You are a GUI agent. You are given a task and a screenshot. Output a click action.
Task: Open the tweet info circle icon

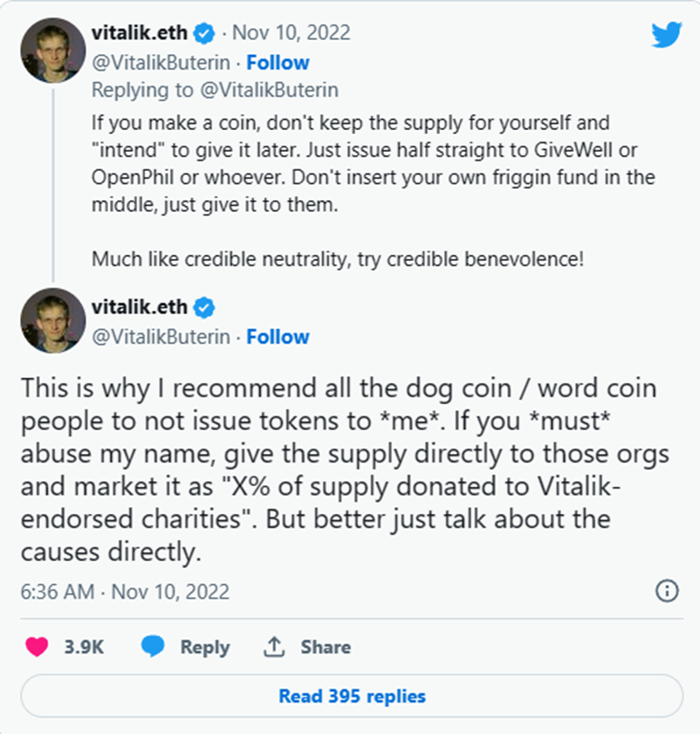[666, 591]
